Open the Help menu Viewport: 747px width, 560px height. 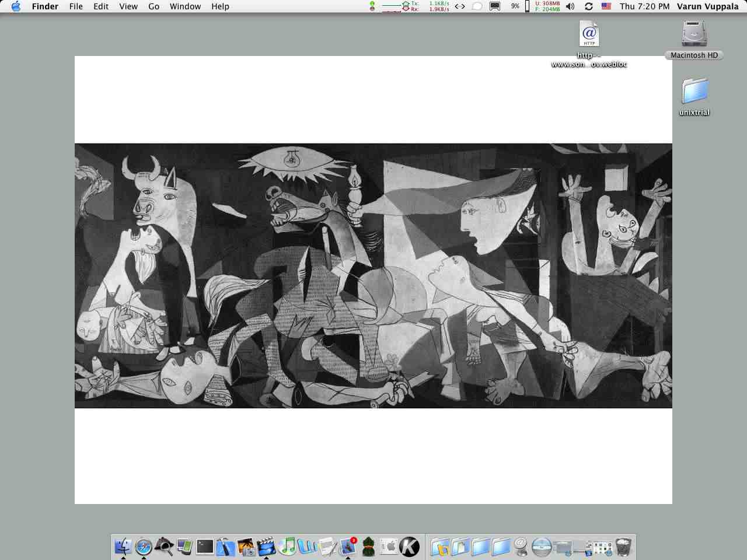(220, 6)
